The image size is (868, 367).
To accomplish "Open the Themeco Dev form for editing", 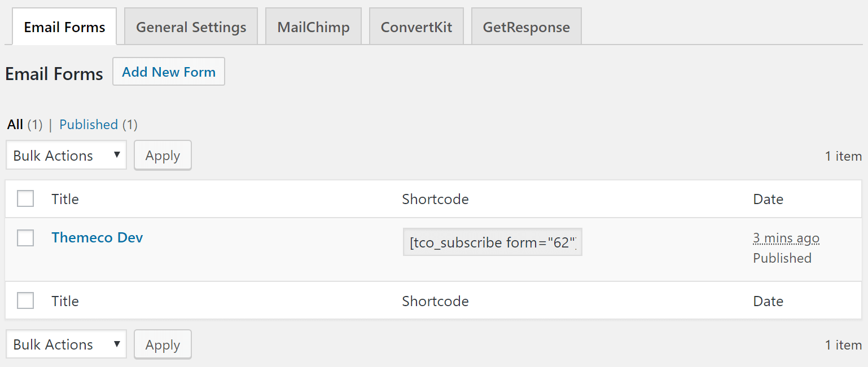I will [x=97, y=237].
